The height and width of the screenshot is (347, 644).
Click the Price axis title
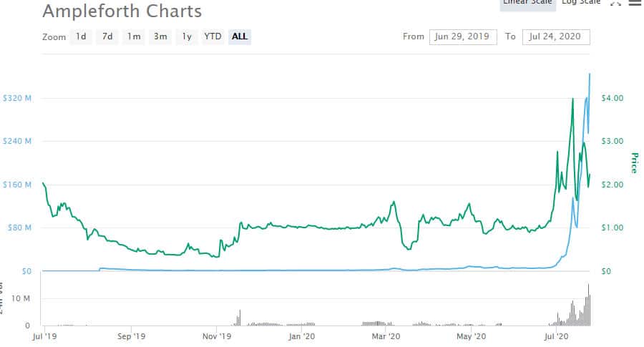(x=634, y=163)
